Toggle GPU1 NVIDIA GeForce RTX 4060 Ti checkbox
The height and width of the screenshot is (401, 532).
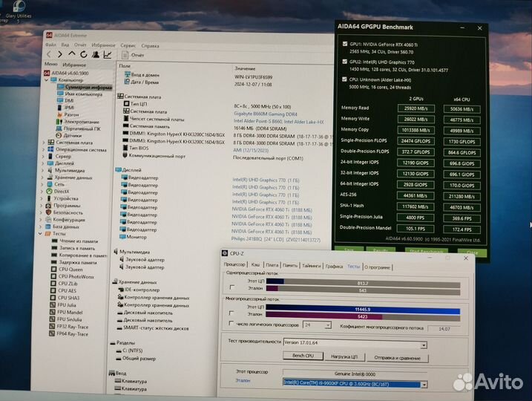pos(345,44)
